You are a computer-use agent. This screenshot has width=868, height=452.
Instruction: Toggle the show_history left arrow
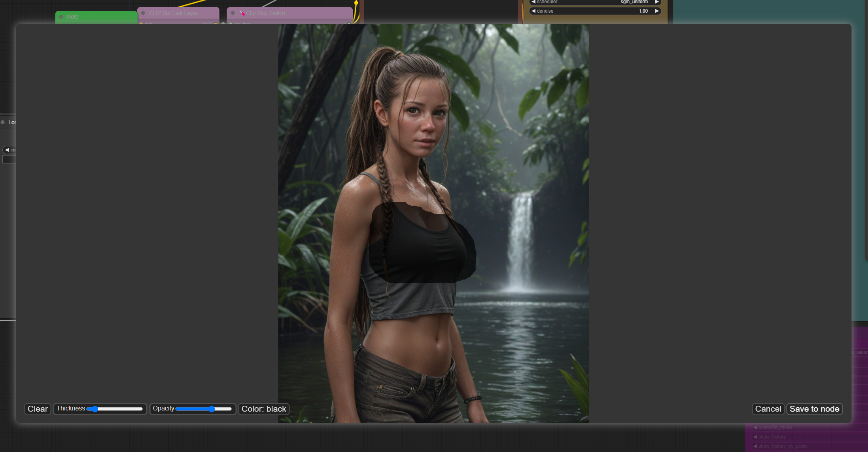coord(755,437)
